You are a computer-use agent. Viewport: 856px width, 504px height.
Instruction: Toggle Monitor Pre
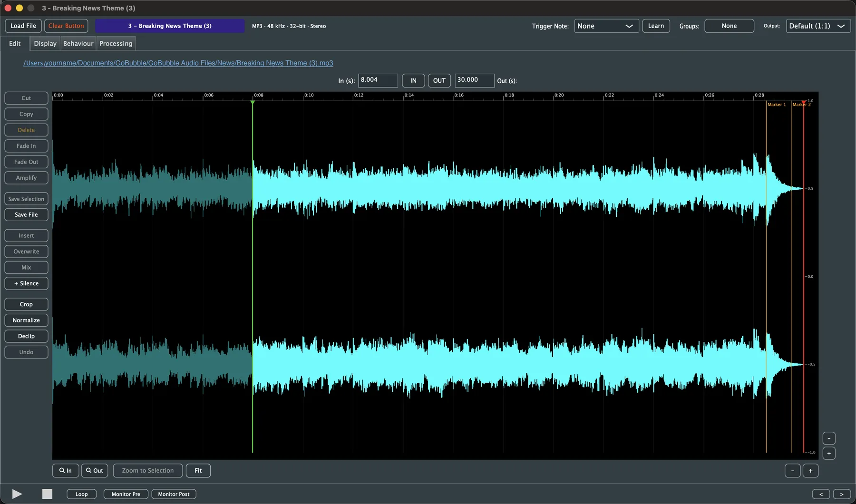tap(126, 494)
